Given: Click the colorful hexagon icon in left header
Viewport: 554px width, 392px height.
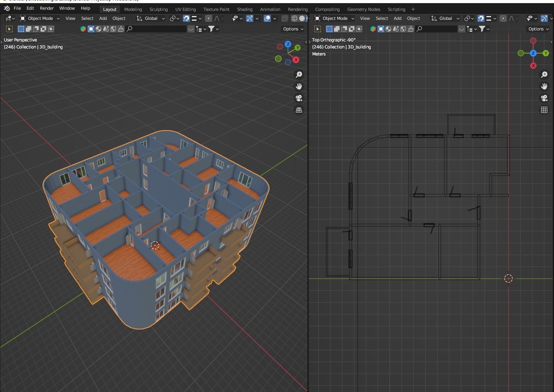Looking at the screenshot, I should [83, 29].
